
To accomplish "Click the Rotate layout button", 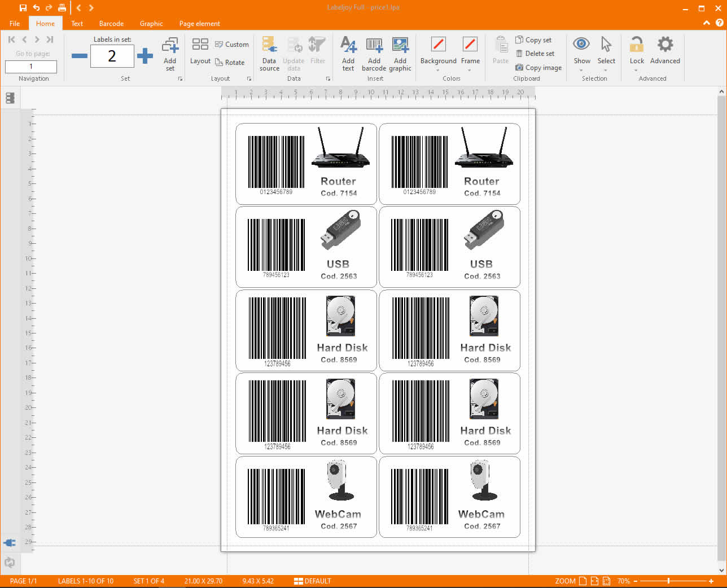I will point(230,63).
